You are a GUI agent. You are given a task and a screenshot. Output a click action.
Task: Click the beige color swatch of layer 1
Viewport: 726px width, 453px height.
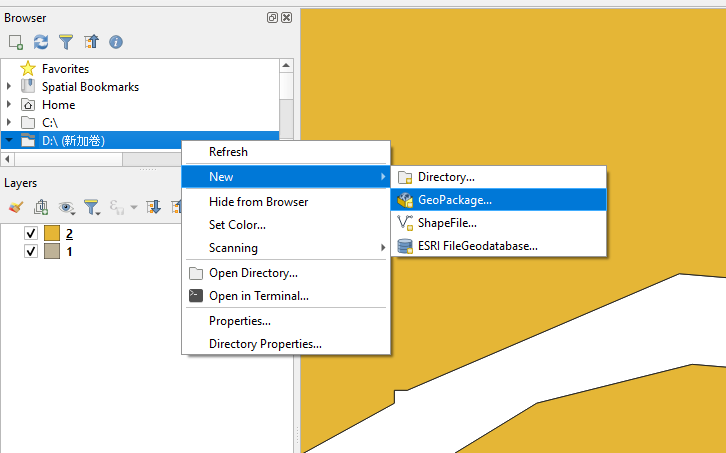point(52,252)
